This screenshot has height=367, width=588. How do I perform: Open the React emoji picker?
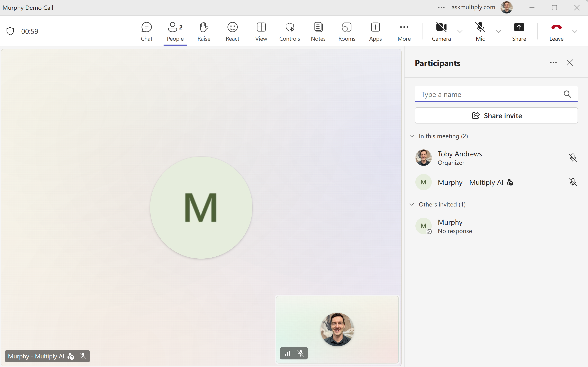(232, 31)
